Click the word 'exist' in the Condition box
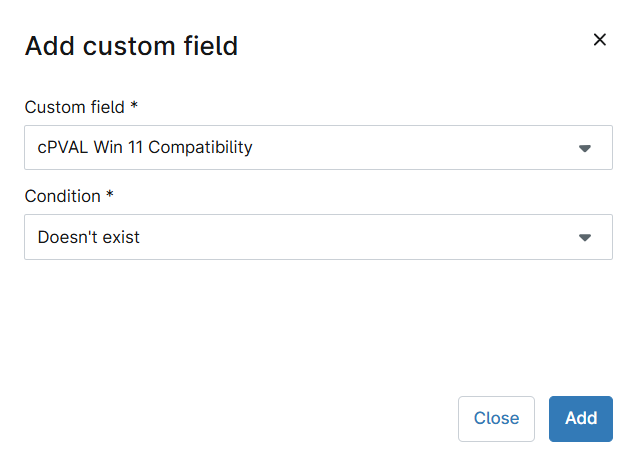634x455 pixels. tap(121, 237)
